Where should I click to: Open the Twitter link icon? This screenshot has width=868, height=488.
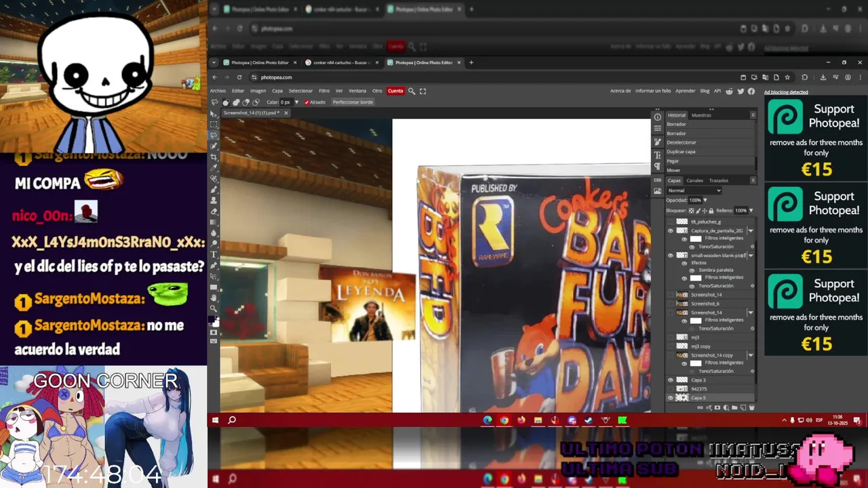pos(741,91)
